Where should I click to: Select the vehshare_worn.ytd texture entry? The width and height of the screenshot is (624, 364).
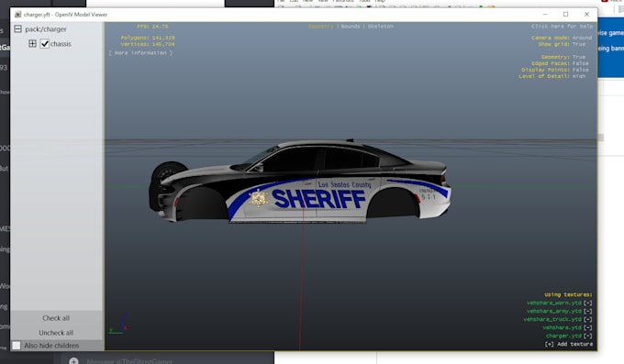point(554,303)
